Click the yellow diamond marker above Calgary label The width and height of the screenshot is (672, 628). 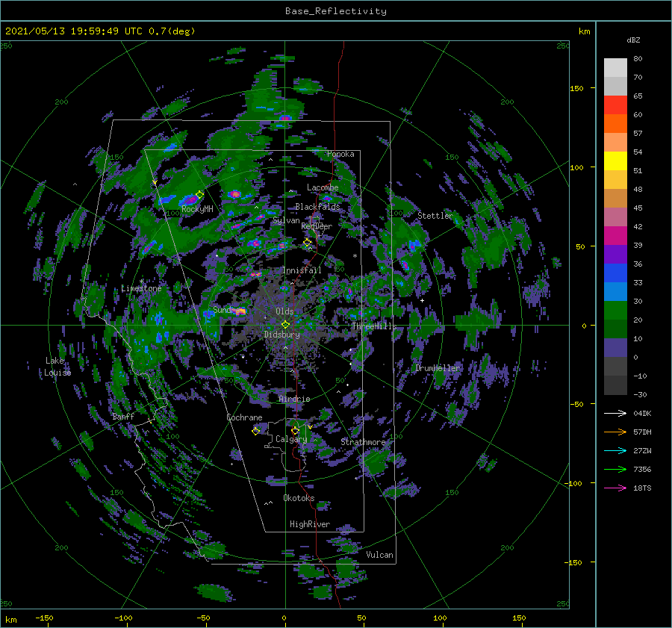pos(295,430)
